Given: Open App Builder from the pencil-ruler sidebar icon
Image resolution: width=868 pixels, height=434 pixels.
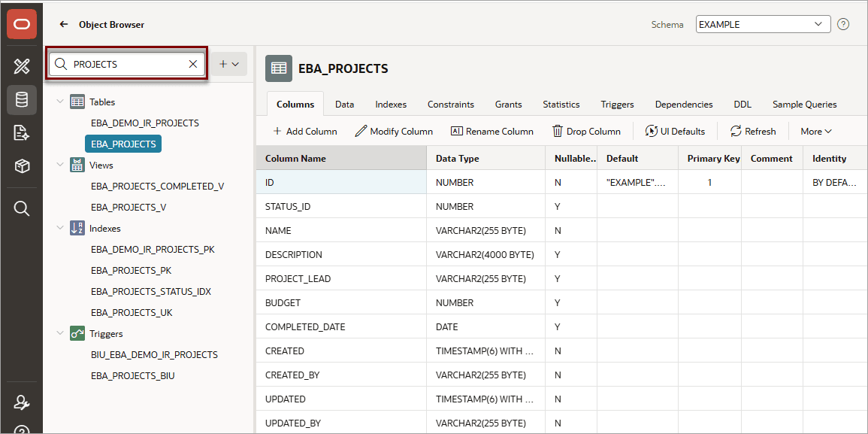Looking at the screenshot, I should tap(22, 67).
